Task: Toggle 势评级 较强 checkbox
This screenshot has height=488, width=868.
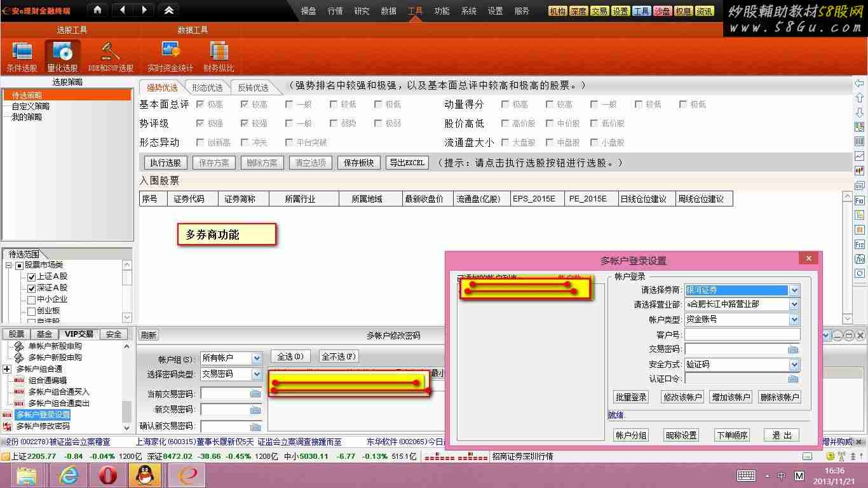Action: 245,123
